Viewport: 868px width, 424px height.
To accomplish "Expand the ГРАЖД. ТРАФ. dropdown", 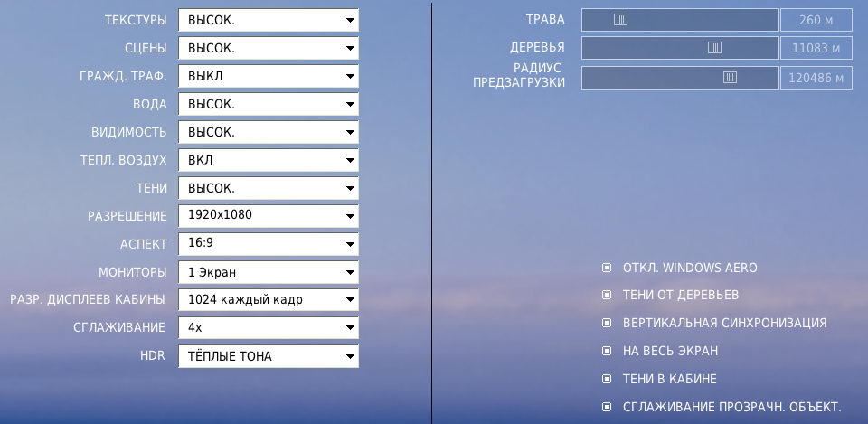I will [x=269, y=76].
